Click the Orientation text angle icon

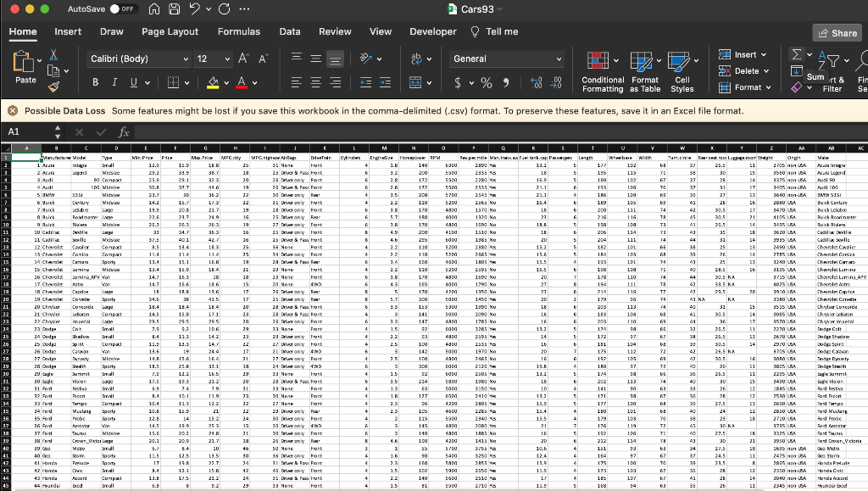(x=365, y=59)
